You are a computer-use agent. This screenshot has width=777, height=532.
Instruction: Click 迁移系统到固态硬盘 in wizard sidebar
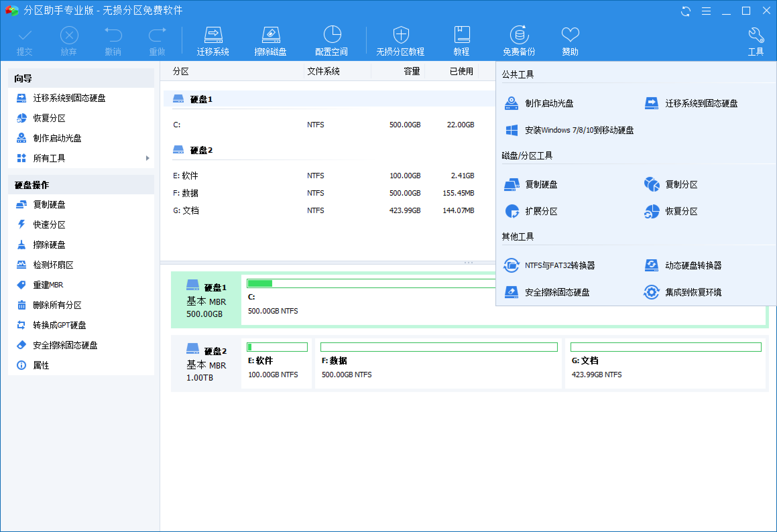click(81, 98)
